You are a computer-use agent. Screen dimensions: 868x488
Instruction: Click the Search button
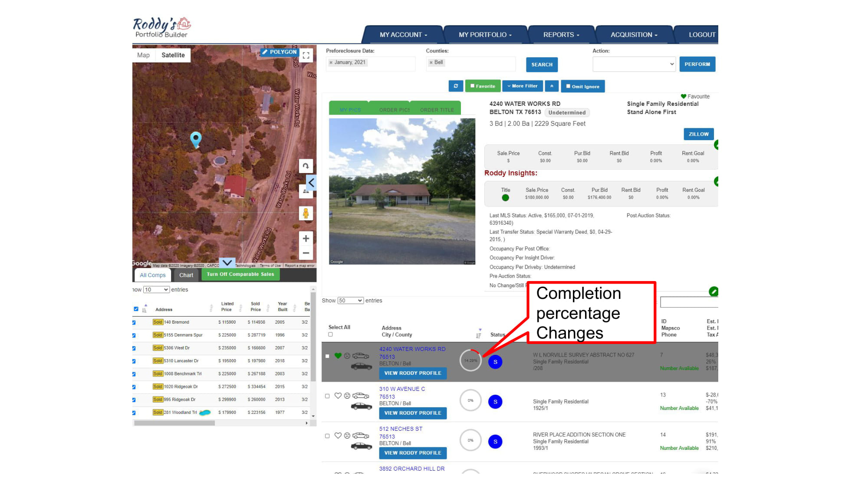pyautogui.click(x=542, y=65)
